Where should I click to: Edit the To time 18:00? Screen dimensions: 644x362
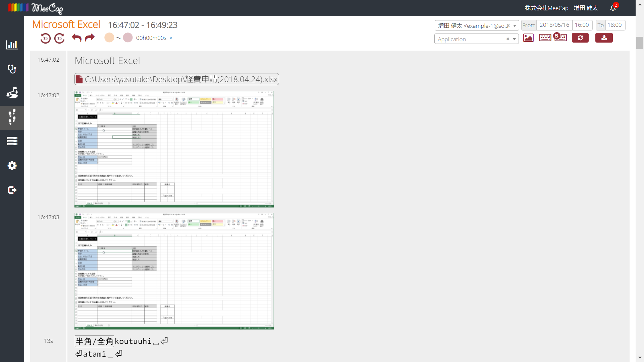coord(615,25)
